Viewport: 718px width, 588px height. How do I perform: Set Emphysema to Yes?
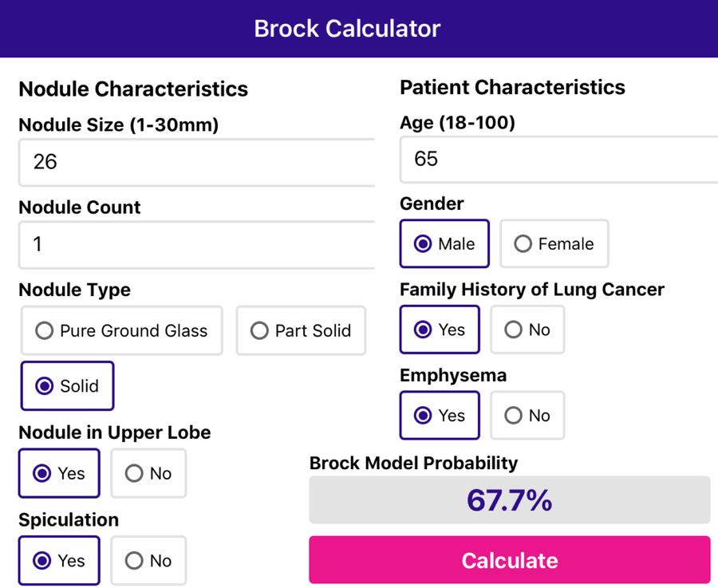coord(440,416)
